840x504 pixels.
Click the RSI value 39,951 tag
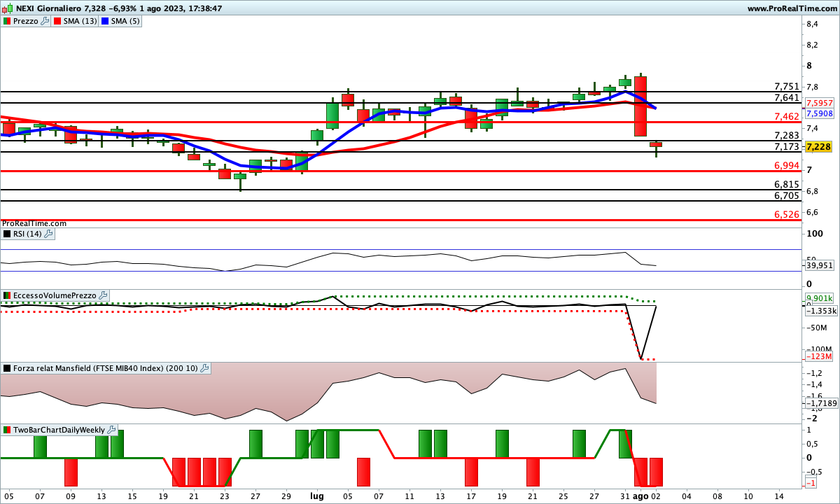click(x=820, y=265)
